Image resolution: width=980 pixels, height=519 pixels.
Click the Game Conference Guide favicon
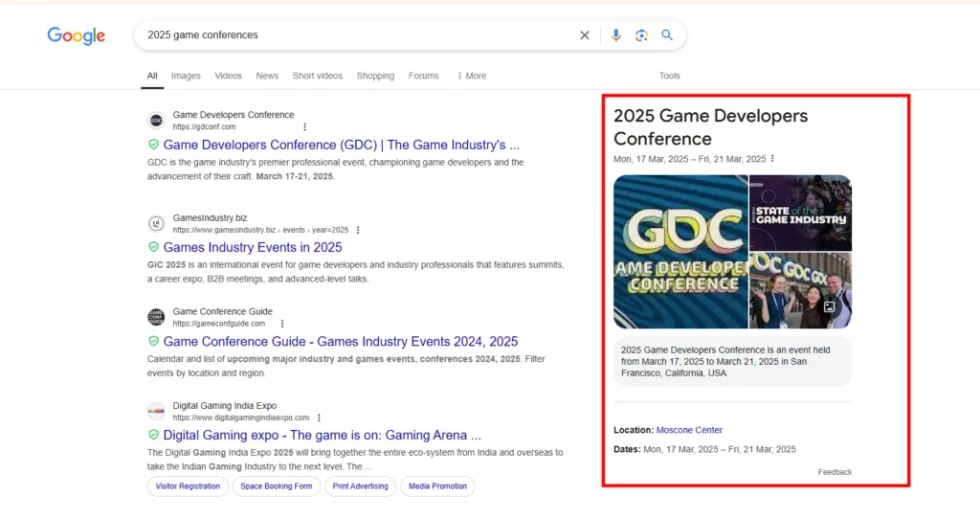(x=156, y=317)
